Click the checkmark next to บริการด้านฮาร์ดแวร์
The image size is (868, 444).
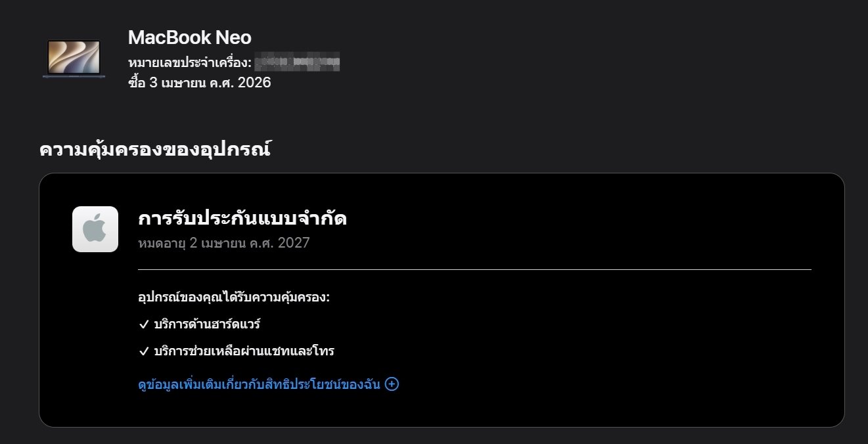pos(144,324)
